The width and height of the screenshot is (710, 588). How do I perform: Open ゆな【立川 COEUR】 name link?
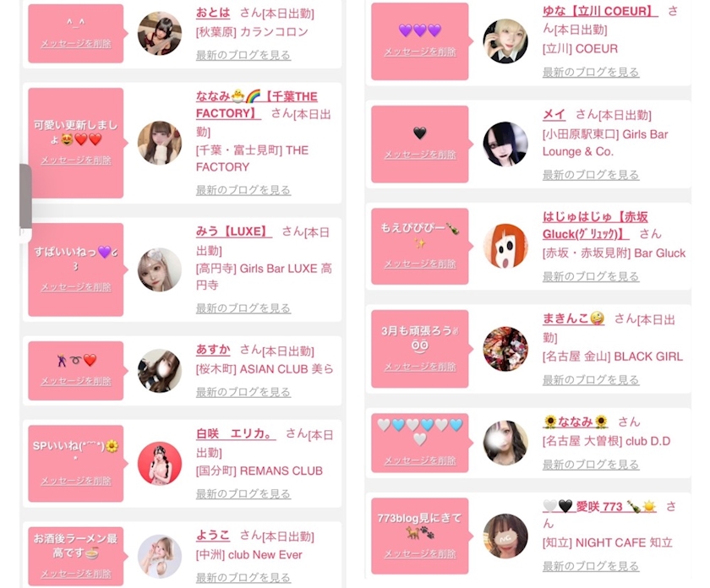point(600,11)
